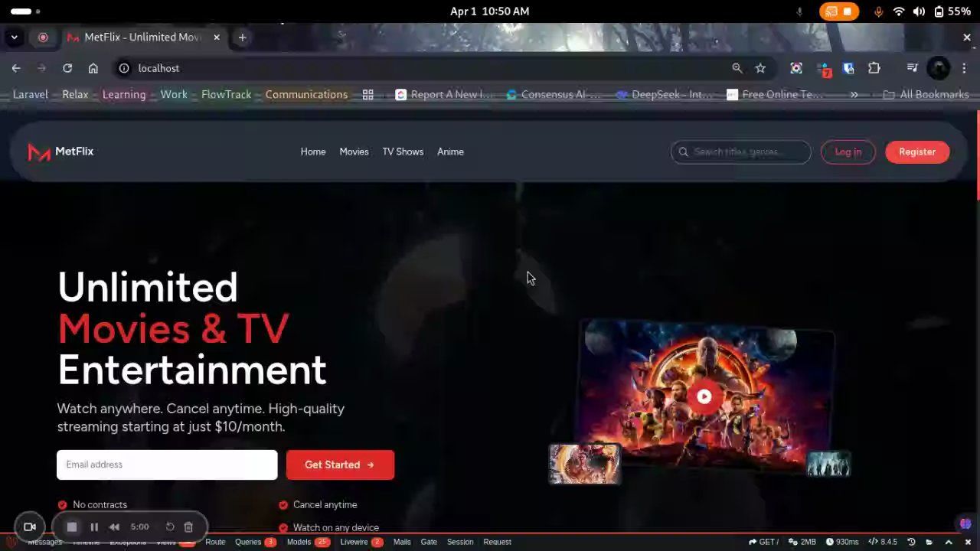This screenshot has width=980, height=551.
Task: Open the Work bookmark folder
Action: (x=174, y=94)
